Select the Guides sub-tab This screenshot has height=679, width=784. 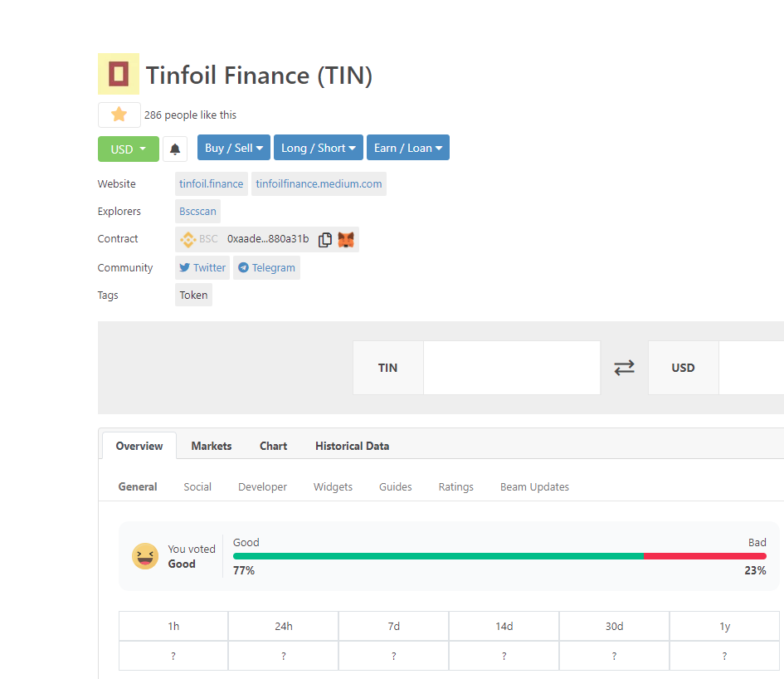coord(396,487)
